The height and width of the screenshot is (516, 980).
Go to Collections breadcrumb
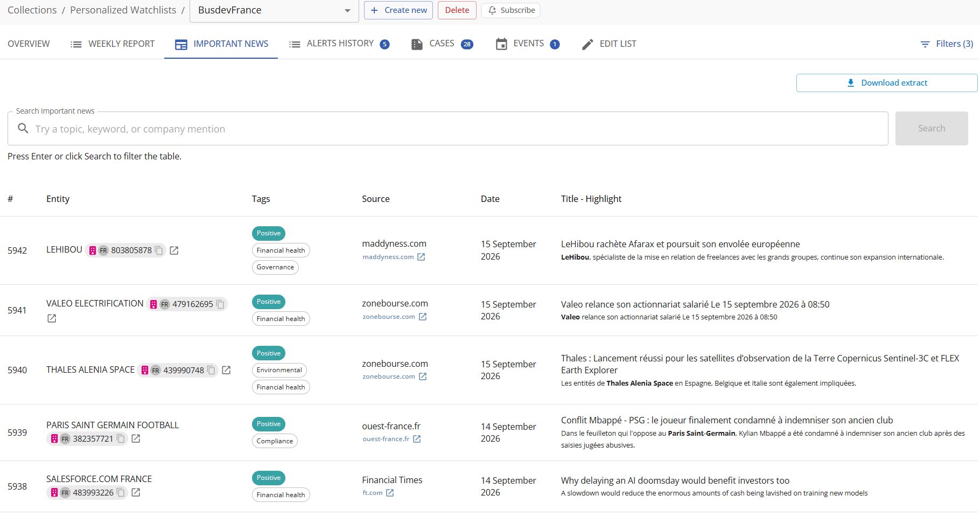[32, 10]
